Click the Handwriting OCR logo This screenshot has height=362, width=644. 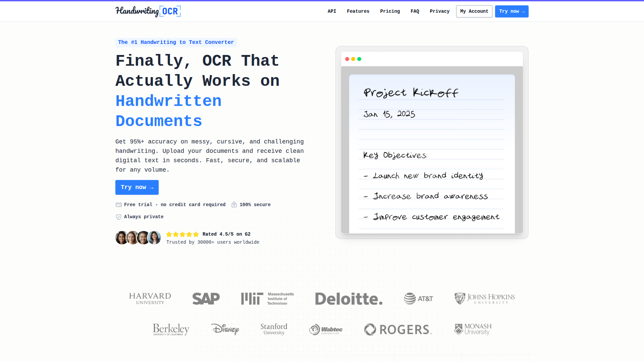148,11
